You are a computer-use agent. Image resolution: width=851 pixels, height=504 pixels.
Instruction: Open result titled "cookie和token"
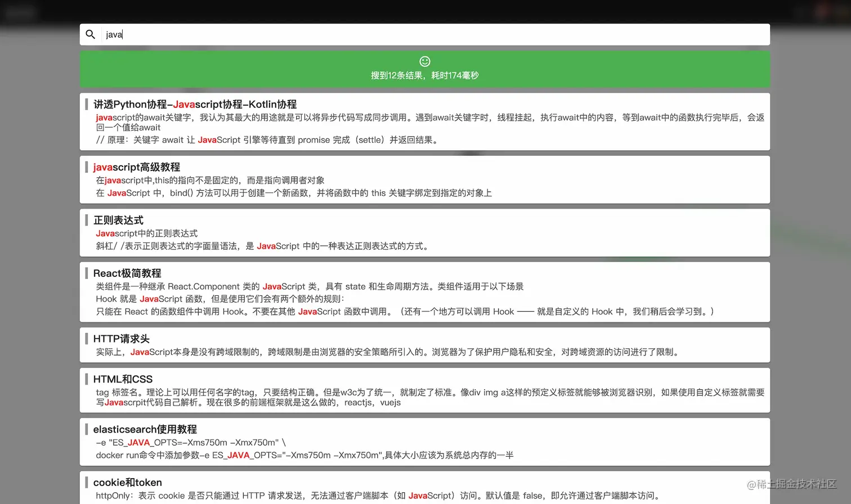click(128, 483)
